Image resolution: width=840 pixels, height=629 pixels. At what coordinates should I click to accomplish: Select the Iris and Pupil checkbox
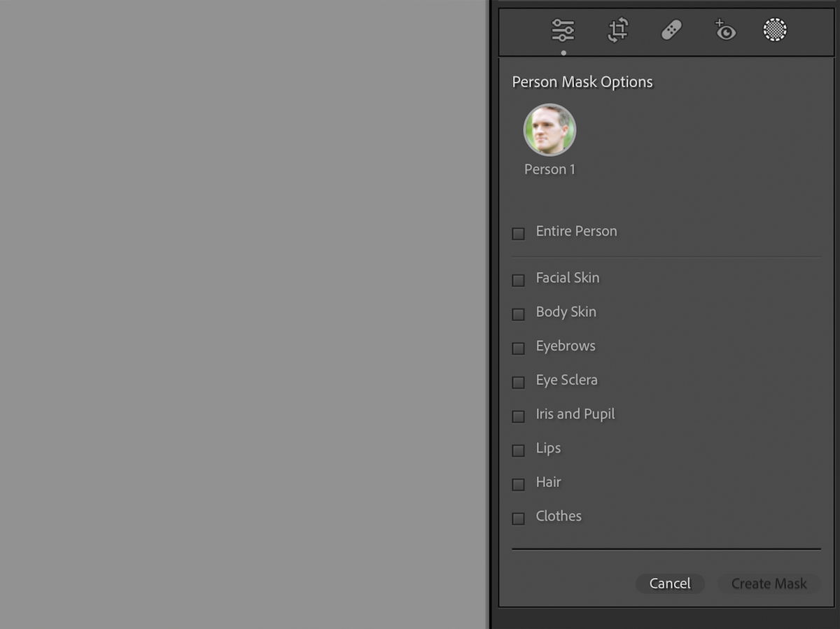(x=518, y=416)
